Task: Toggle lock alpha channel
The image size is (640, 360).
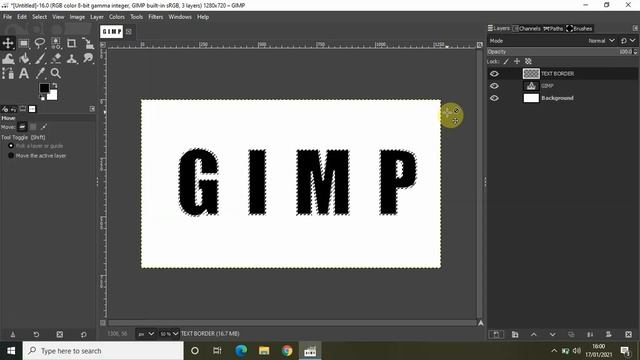Action: [x=528, y=61]
